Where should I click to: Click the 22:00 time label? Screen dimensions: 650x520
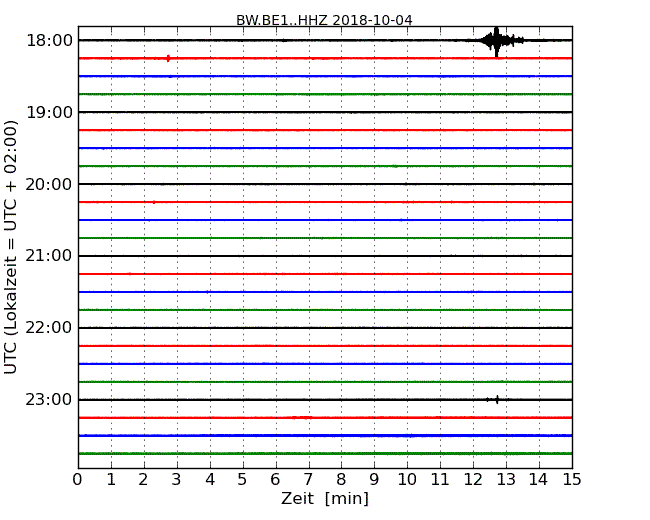point(49,328)
